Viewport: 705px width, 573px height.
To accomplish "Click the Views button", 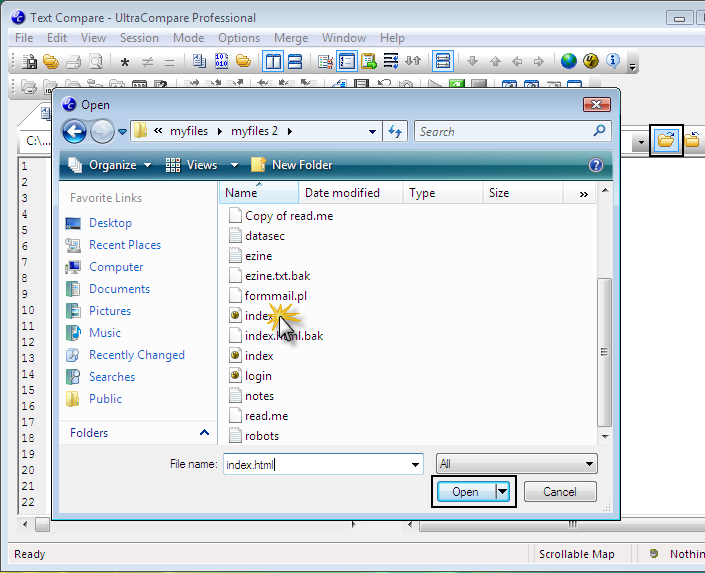I will click(192, 165).
